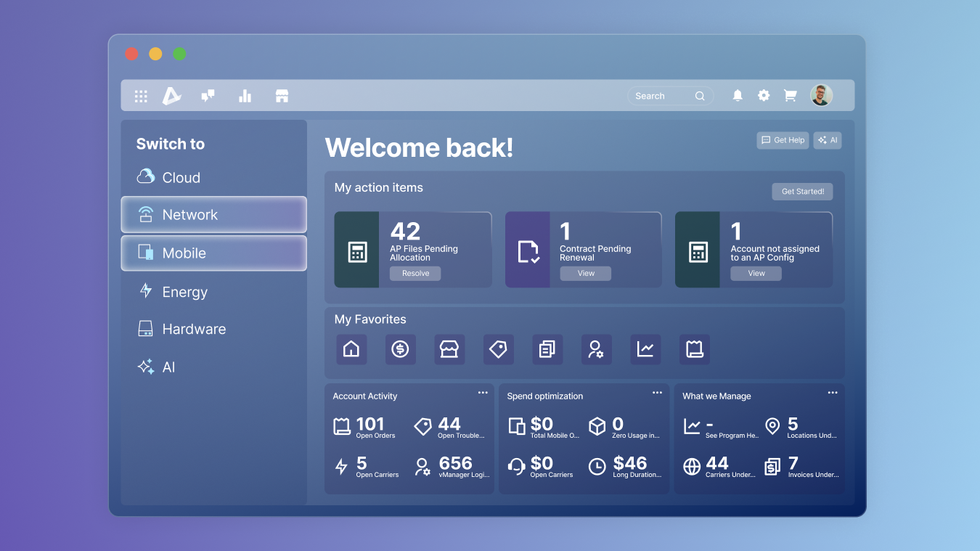Open the shopping cart icon
The width and height of the screenshot is (980, 551).
[790, 96]
